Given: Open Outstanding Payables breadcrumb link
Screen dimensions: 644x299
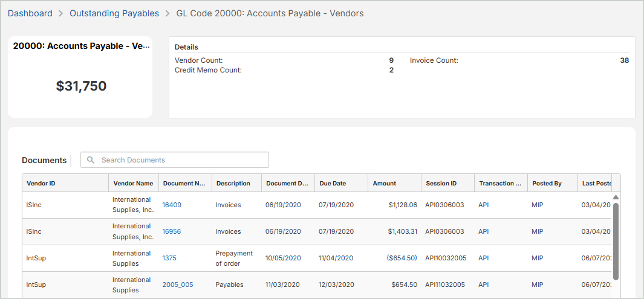Looking at the screenshot, I should tap(114, 13).
